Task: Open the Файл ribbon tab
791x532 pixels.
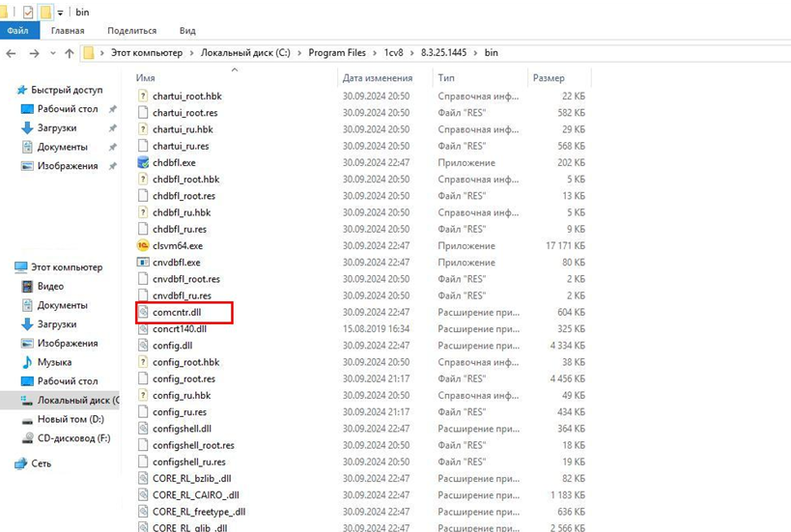Action: [x=17, y=31]
